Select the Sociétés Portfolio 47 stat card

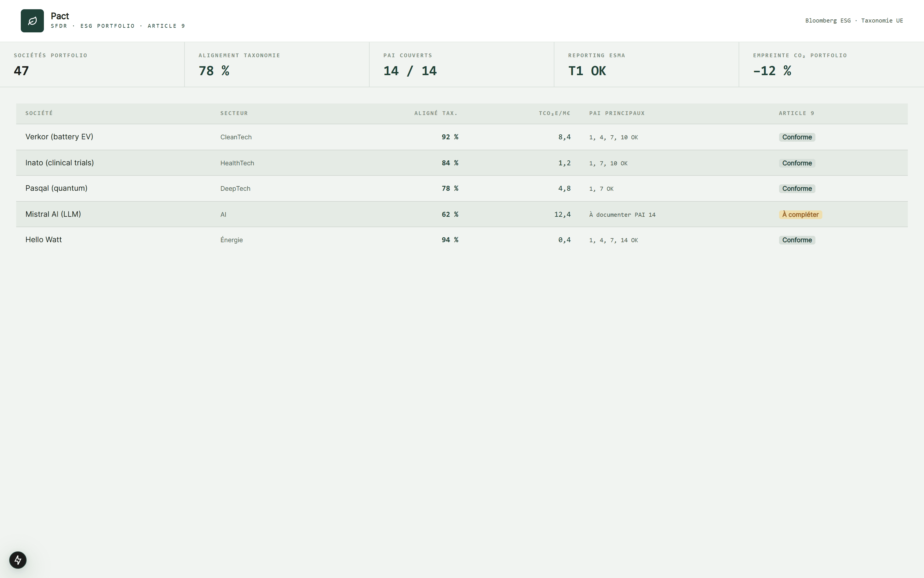[92, 65]
